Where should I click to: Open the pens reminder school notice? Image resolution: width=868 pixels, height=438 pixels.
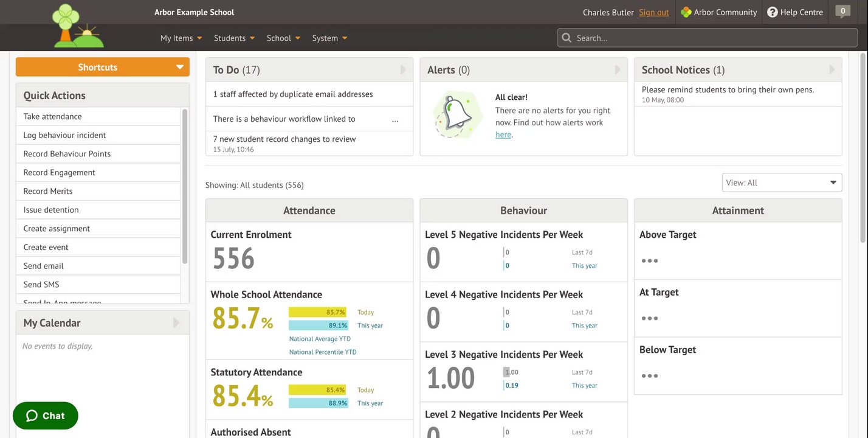(738, 94)
